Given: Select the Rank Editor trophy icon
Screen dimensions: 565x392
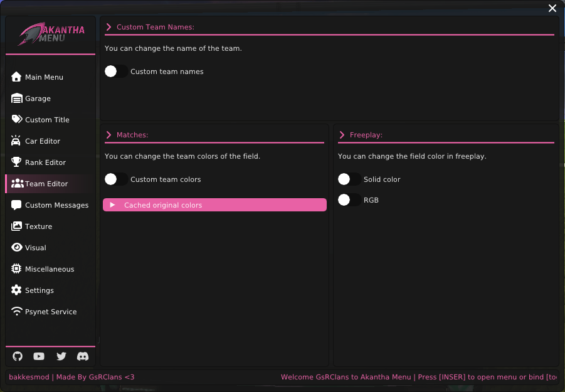Looking at the screenshot, I should [x=16, y=162].
